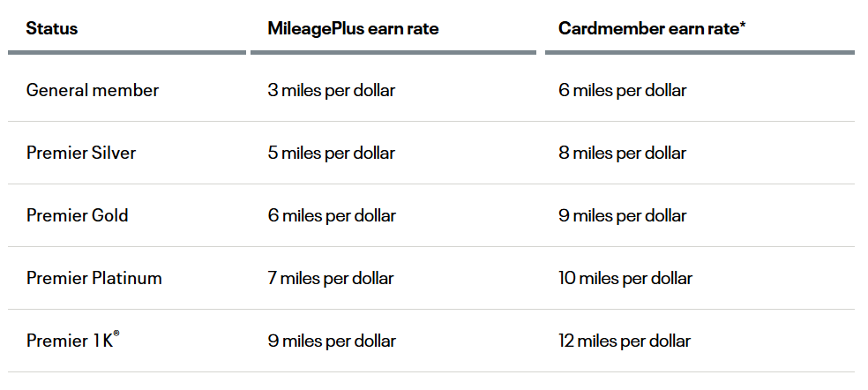Click Premier 1K's 9 miles MileagePlus rate
Screen dimensions: 868x390
332,341
